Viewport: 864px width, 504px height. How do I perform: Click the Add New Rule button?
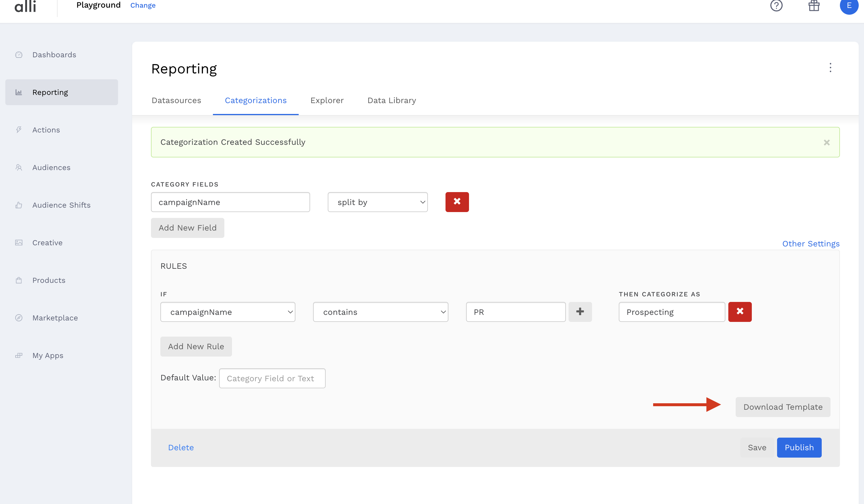196,346
